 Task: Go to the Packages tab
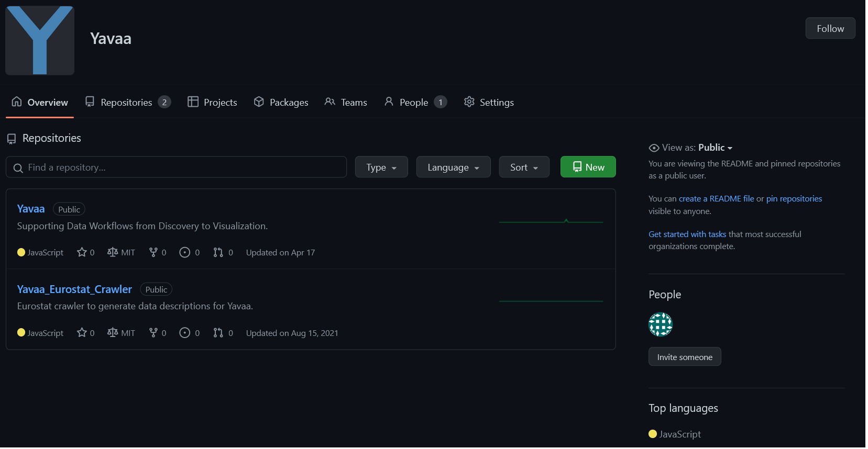coord(281,103)
